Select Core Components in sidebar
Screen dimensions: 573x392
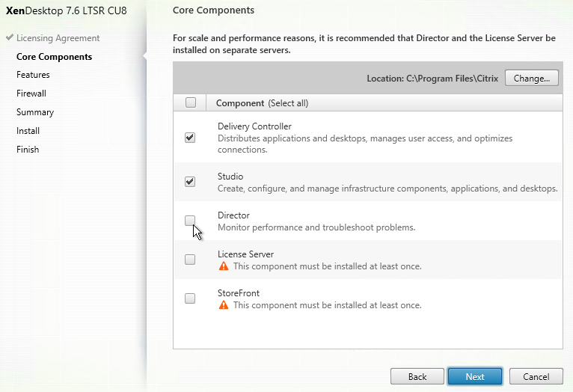pos(54,57)
